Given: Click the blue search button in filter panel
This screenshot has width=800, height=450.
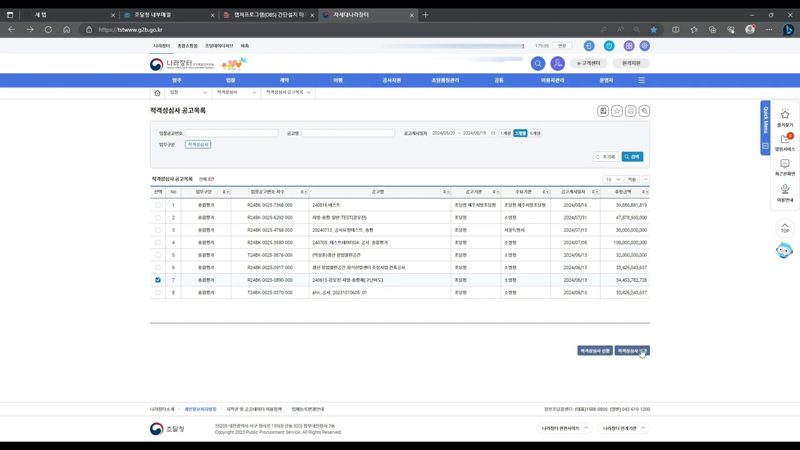Looking at the screenshot, I should (x=632, y=157).
